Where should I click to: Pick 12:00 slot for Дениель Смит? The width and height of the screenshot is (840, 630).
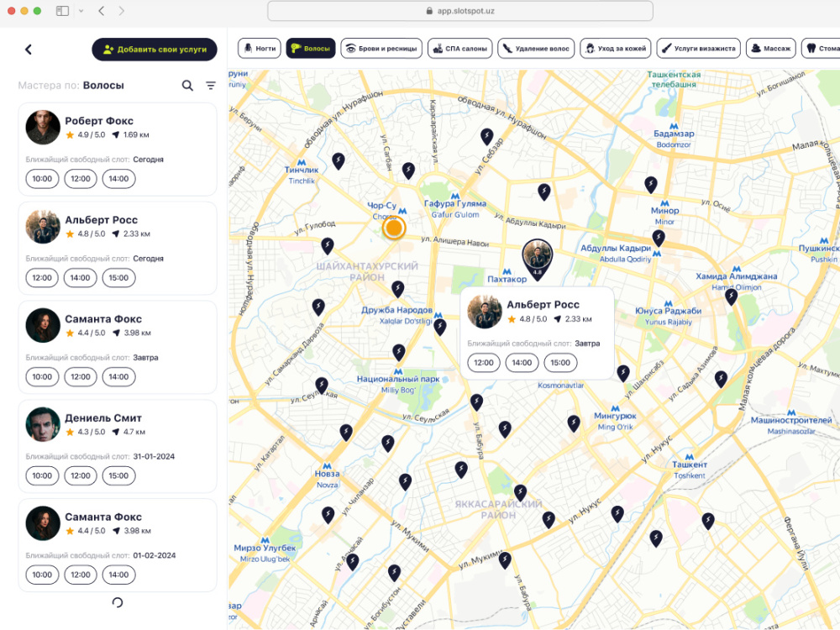(x=81, y=475)
